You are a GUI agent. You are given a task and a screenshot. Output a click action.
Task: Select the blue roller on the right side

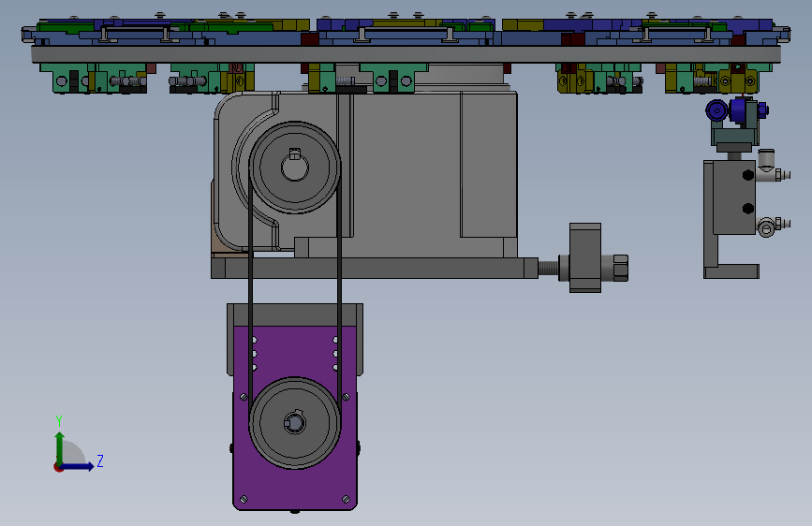[716, 110]
